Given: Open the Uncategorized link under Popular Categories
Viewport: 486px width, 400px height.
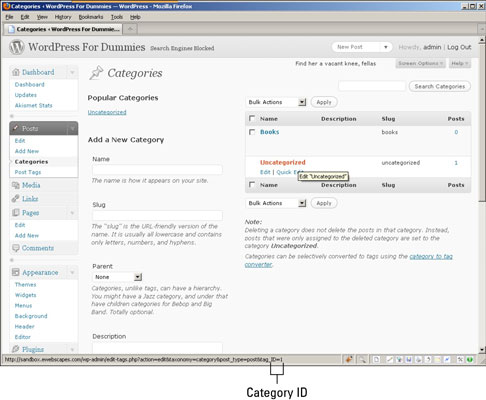Looking at the screenshot, I should click(x=107, y=112).
